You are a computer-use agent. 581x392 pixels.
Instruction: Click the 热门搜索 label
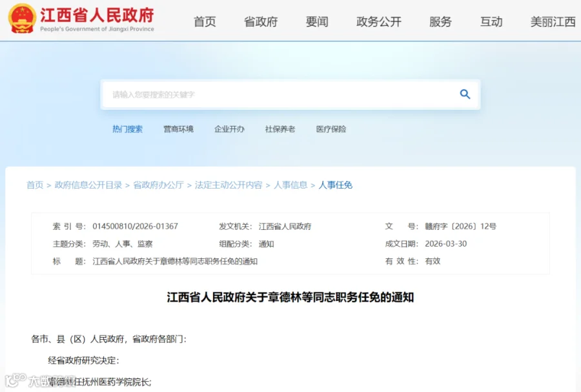click(x=127, y=129)
